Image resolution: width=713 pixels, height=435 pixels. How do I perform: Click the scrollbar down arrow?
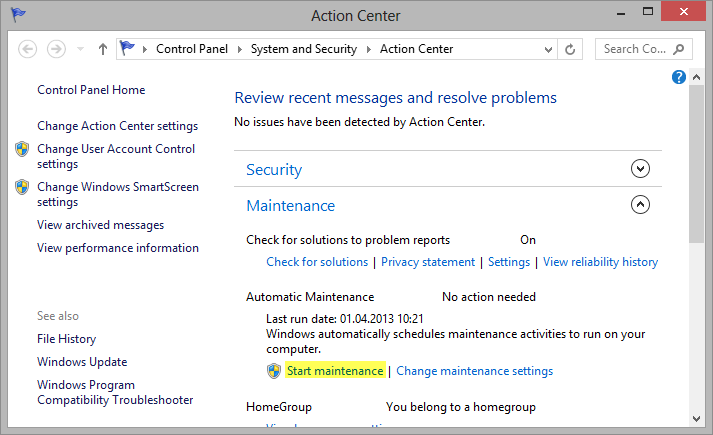pos(696,419)
